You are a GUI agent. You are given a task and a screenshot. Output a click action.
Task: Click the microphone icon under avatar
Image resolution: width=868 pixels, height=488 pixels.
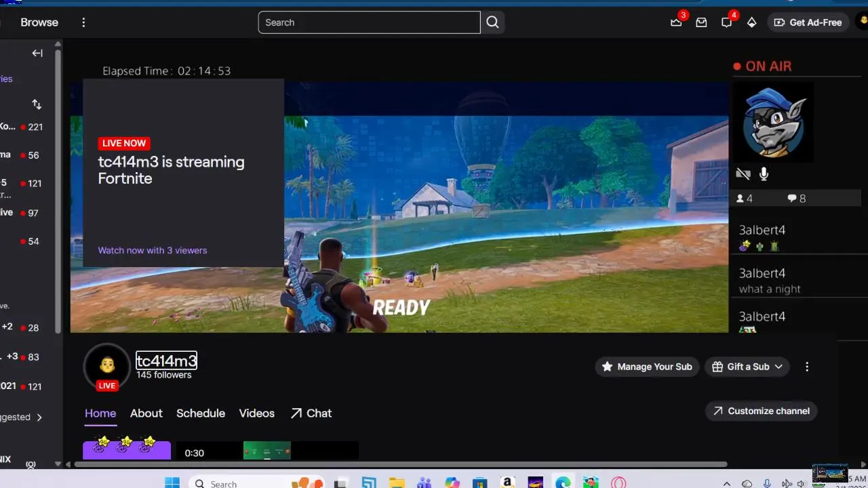764,174
